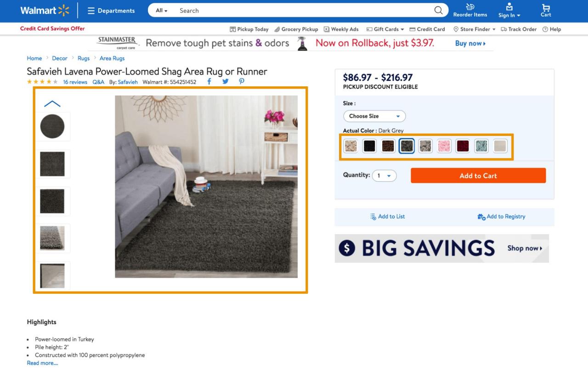Image resolution: width=588 pixels, height=371 pixels.
Task: Open the Sign In menu
Action: tap(509, 11)
